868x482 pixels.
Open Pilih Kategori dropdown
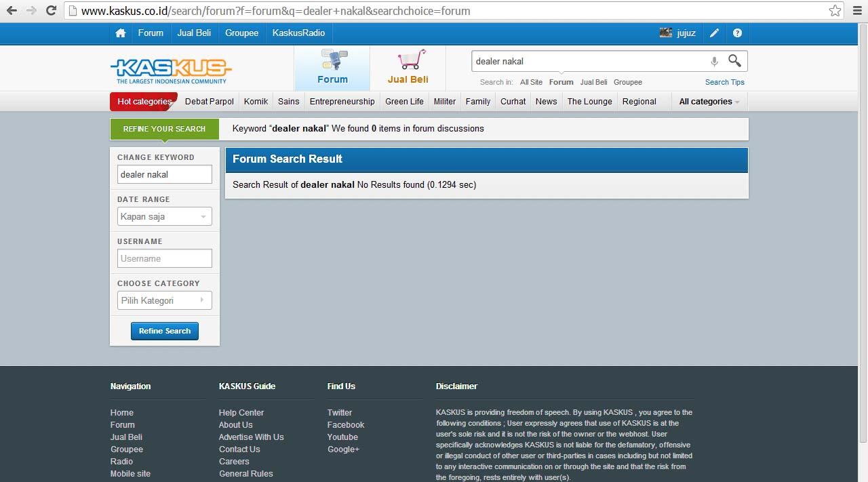165,300
